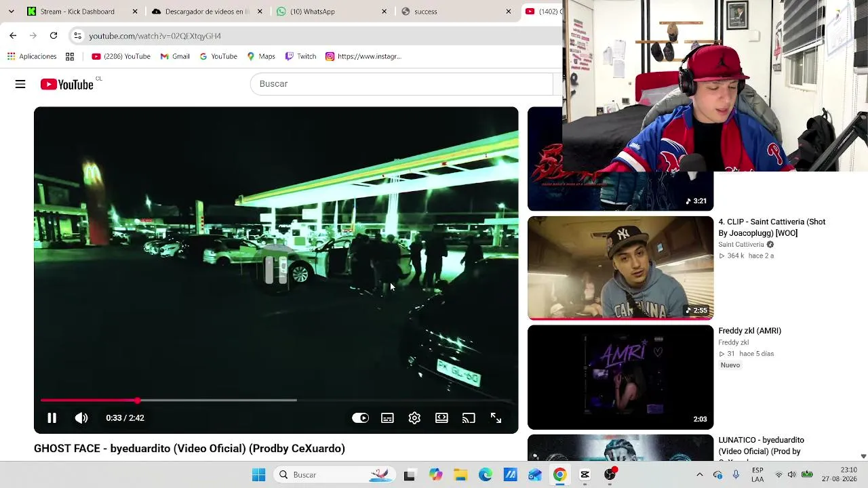Image resolution: width=868 pixels, height=488 pixels.
Task: Open the 4. CLIP - Saint Cattiveria title
Action: click(x=772, y=227)
